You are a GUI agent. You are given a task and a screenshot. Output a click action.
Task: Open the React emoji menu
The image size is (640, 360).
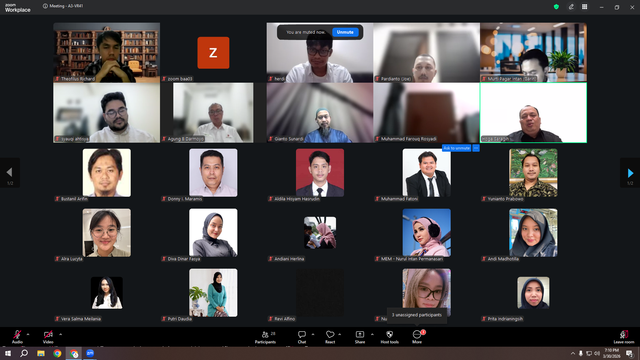click(x=330, y=337)
